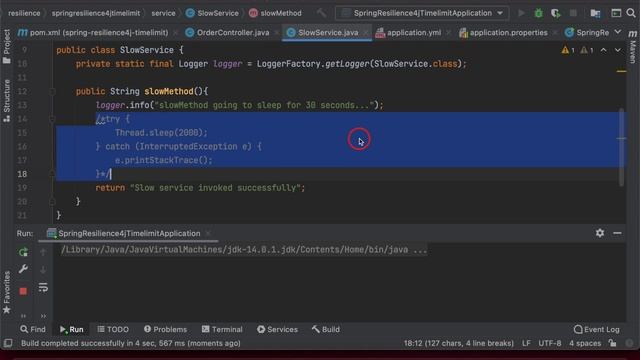Open Project Structure icon in toolbar

(596, 13)
